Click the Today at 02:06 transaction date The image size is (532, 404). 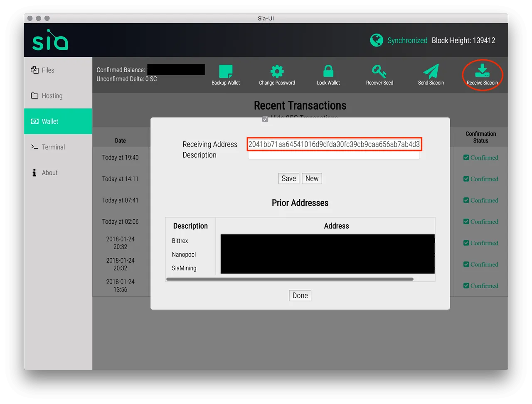[120, 222]
